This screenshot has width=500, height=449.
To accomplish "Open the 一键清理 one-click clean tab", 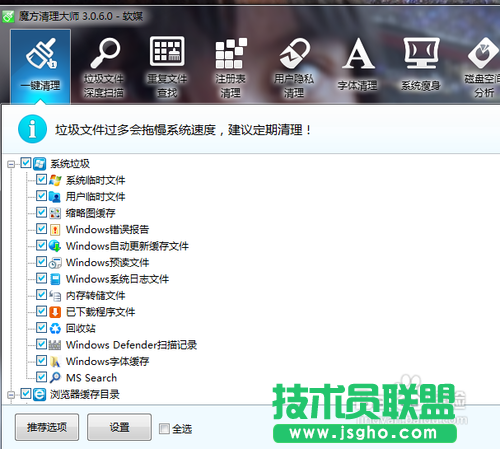I will click(40, 67).
